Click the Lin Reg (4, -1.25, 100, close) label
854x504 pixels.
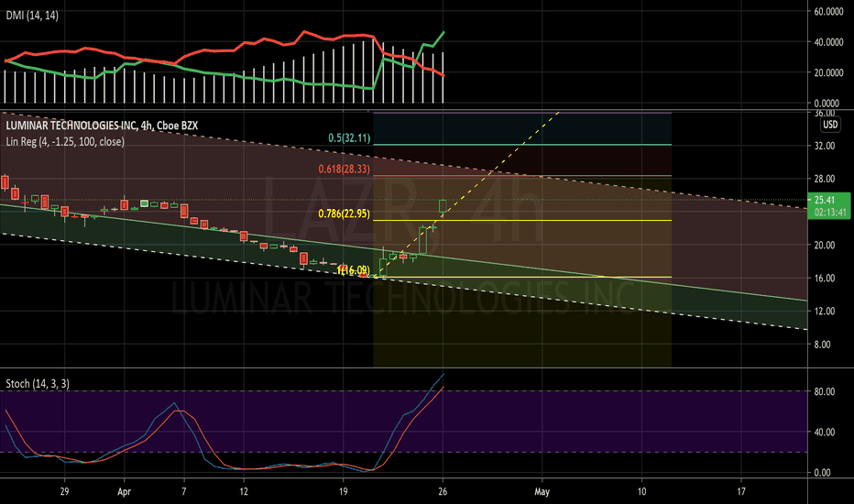point(65,142)
